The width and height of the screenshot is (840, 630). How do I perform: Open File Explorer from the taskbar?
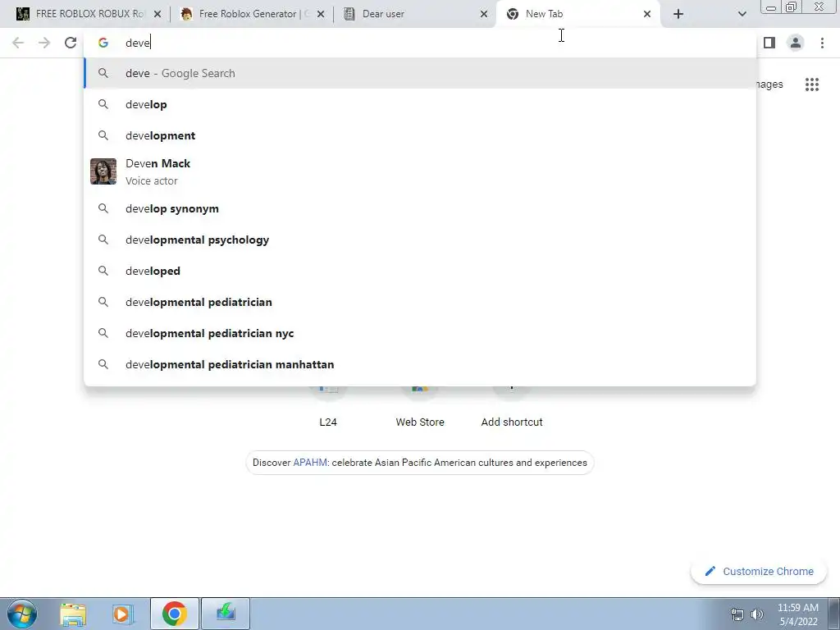click(73, 614)
